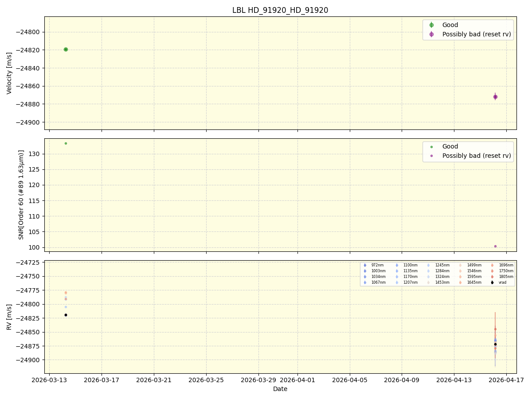
Task: Select the 1595nm legend label
Action: 474,277
